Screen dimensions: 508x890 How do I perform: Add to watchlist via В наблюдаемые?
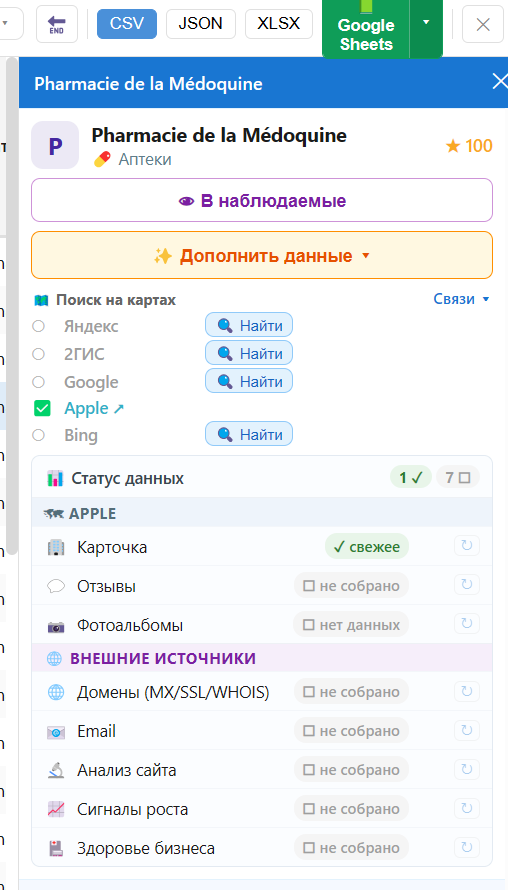point(262,200)
